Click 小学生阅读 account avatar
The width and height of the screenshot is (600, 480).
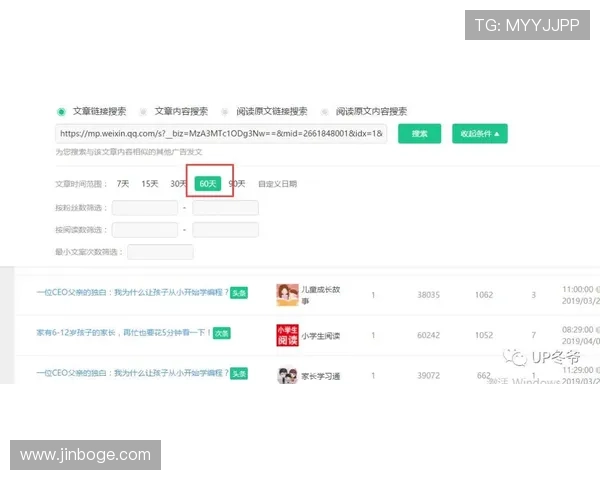tap(287, 335)
